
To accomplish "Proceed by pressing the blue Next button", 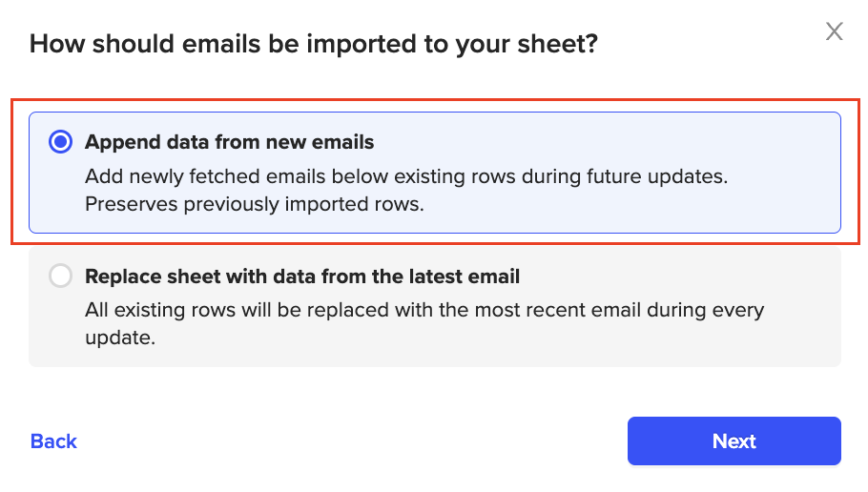I will [x=734, y=441].
